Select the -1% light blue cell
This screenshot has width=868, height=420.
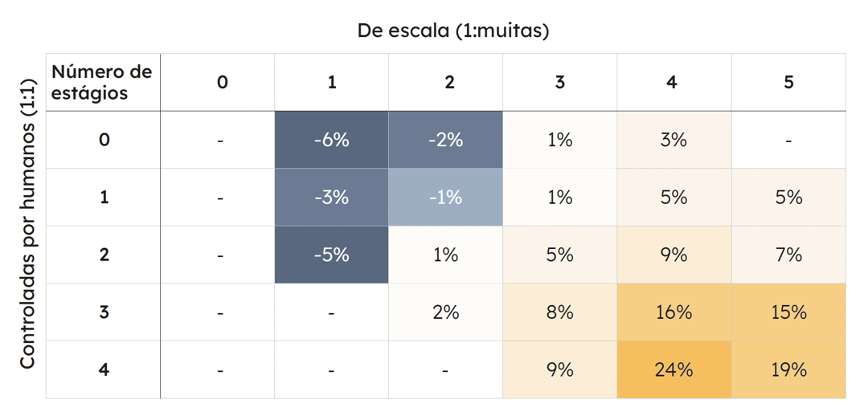point(445,198)
